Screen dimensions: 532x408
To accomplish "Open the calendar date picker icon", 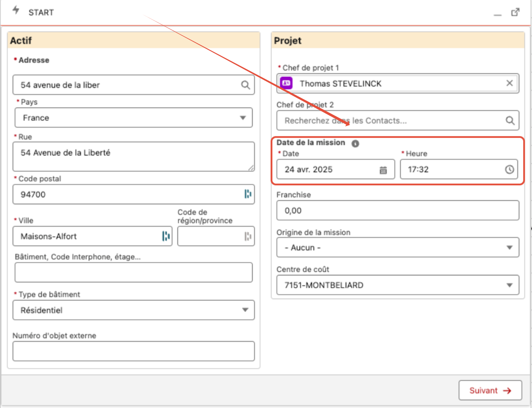I will (383, 170).
